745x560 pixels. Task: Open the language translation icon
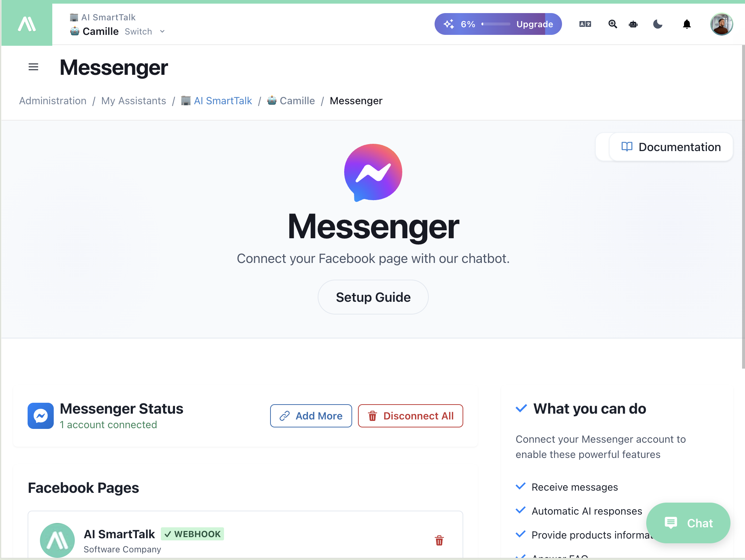point(585,24)
